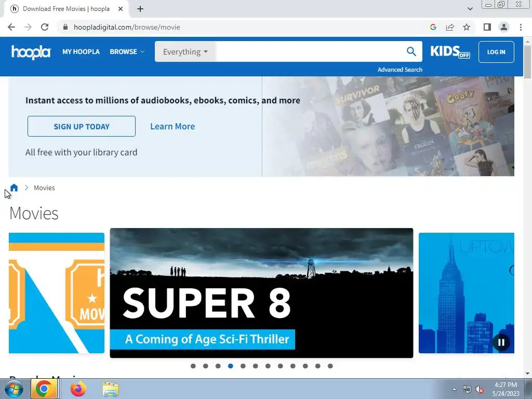532x399 pixels.
Task: Open the Windows Start menu
Action: pyautogui.click(x=14, y=389)
